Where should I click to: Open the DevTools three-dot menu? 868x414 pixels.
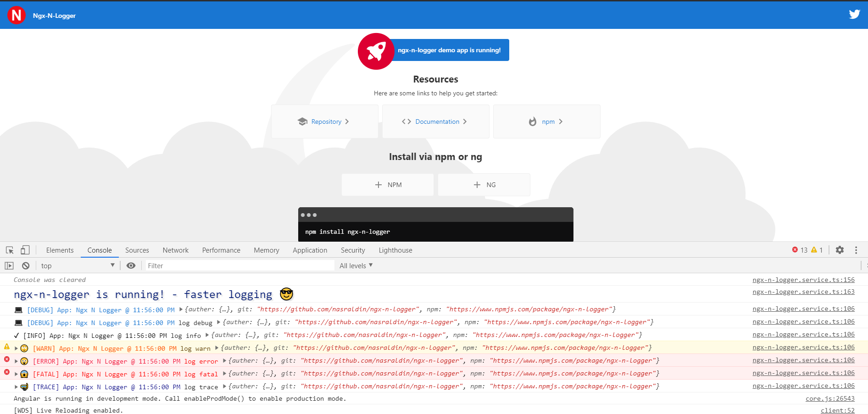click(856, 250)
